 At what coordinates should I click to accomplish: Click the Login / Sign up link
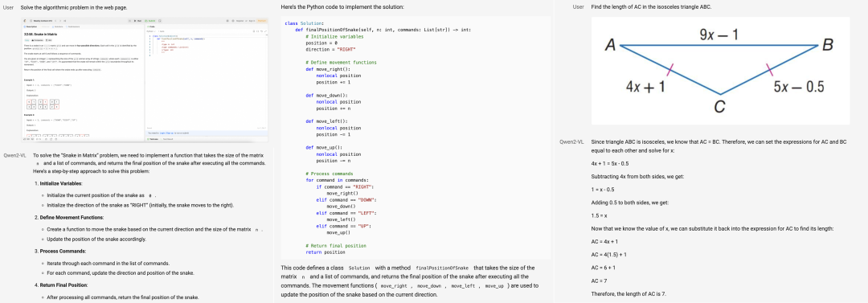pyautogui.click(x=166, y=133)
